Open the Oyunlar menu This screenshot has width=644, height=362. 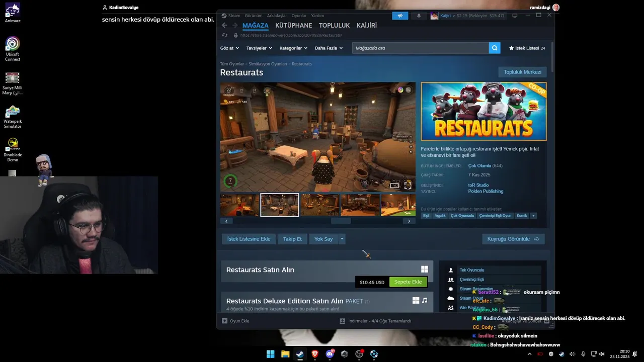click(299, 16)
